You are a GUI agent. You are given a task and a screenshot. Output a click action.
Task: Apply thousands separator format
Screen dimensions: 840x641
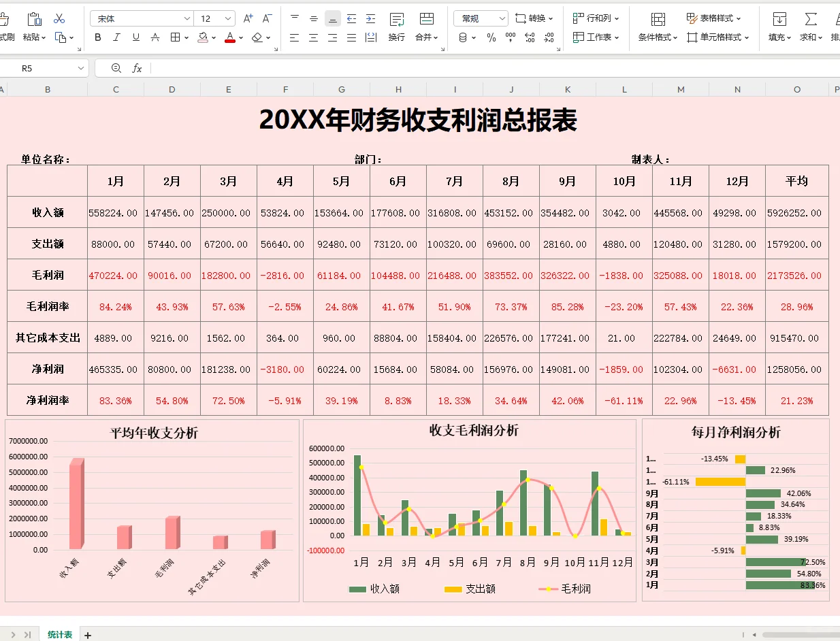(511, 37)
